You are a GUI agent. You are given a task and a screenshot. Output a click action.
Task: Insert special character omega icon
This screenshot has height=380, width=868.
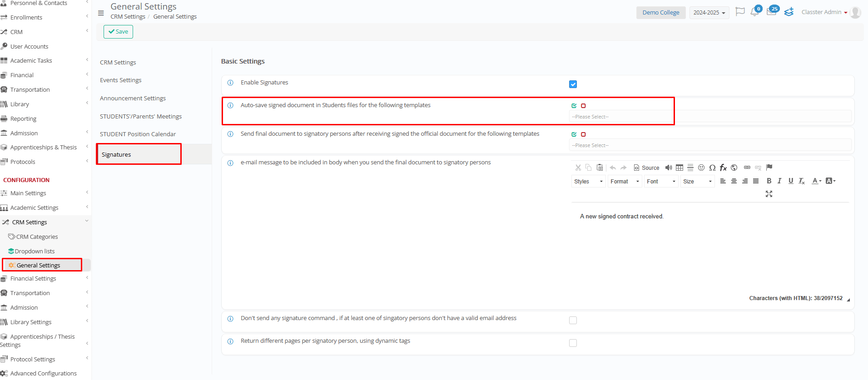[x=712, y=168]
